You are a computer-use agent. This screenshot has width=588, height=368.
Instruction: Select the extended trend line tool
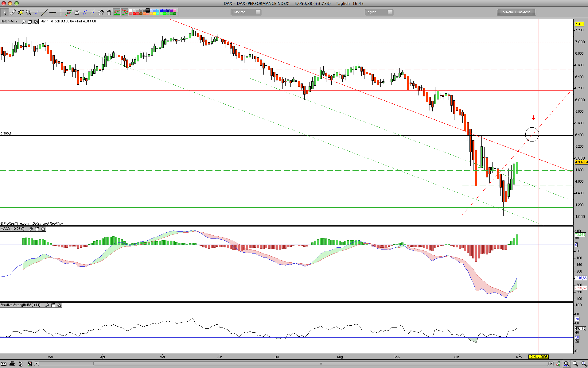[45, 12]
